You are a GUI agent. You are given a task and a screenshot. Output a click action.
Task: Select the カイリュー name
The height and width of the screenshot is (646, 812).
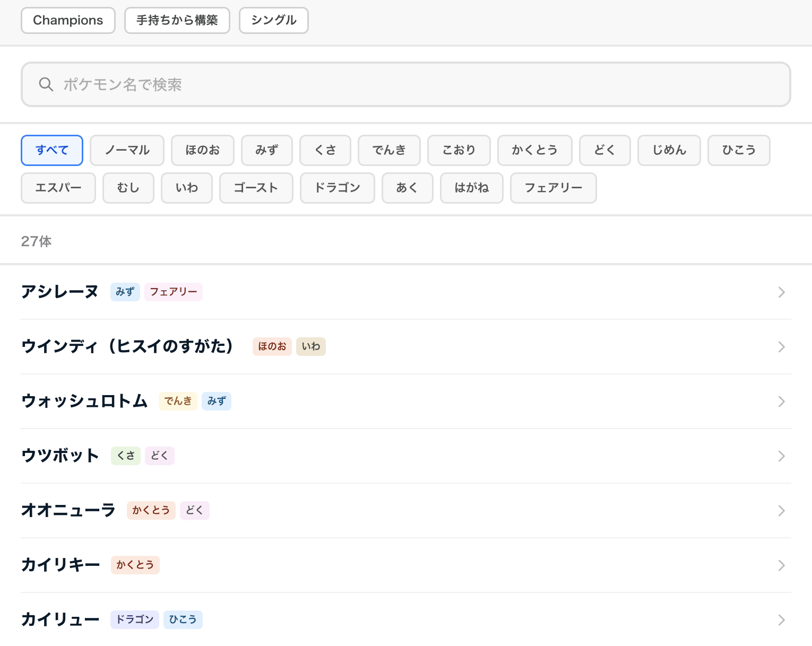click(x=60, y=619)
